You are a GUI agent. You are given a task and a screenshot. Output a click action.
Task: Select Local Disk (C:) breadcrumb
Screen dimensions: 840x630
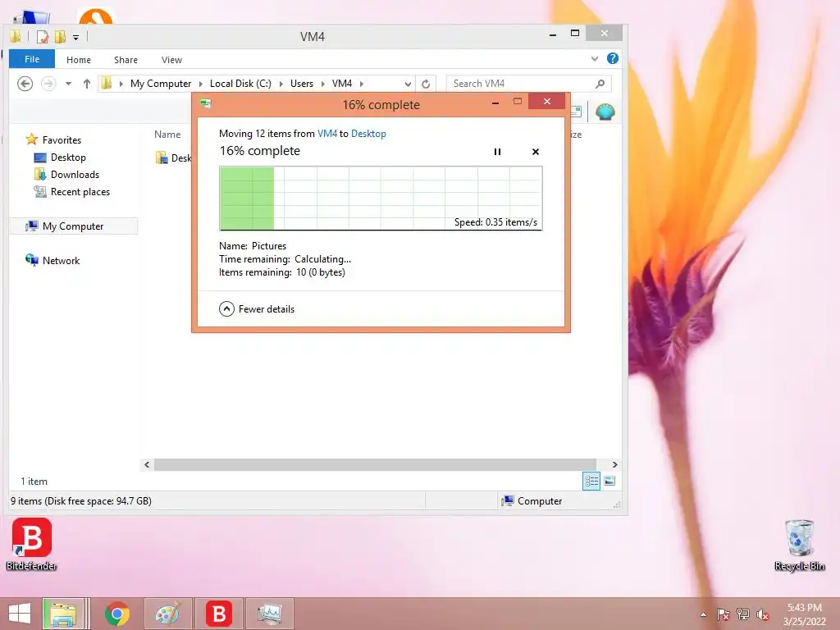[x=240, y=84]
